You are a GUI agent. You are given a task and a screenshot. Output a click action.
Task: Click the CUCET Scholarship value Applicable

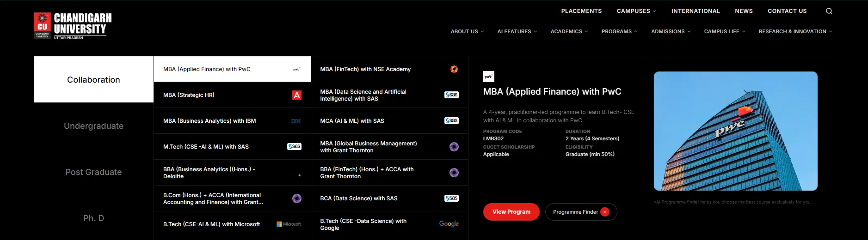pyautogui.click(x=496, y=154)
